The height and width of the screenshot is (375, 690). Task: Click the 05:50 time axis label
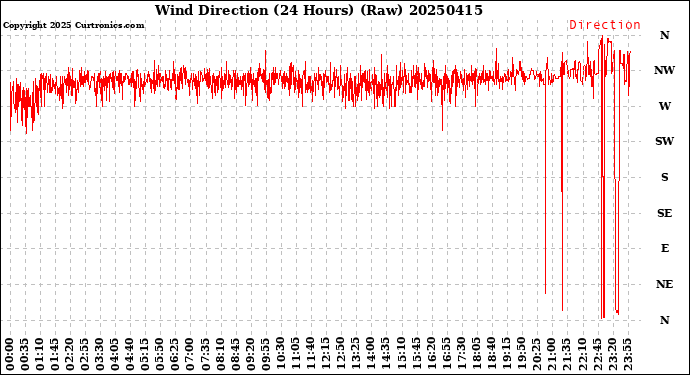point(159,355)
